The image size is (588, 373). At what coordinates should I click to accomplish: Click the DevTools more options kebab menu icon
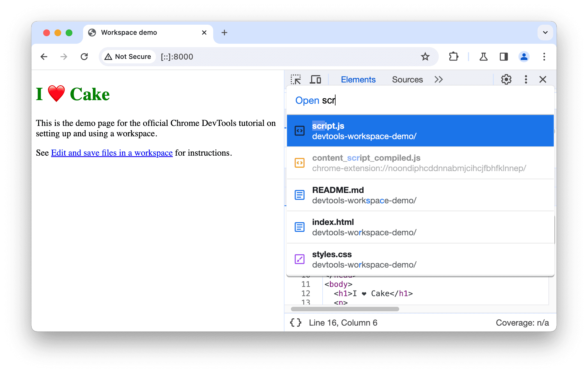(525, 79)
